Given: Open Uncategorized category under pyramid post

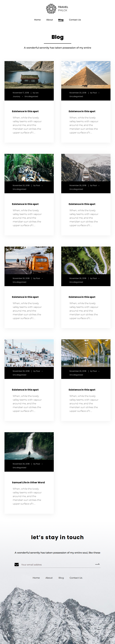Looking at the screenshot, I should tap(76, 96).
